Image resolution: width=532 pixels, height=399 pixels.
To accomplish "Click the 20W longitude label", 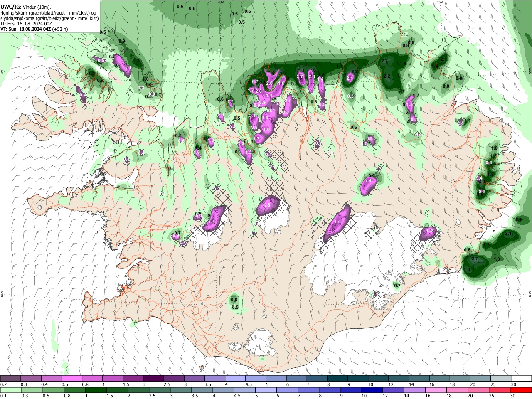I will coord(221,2).
